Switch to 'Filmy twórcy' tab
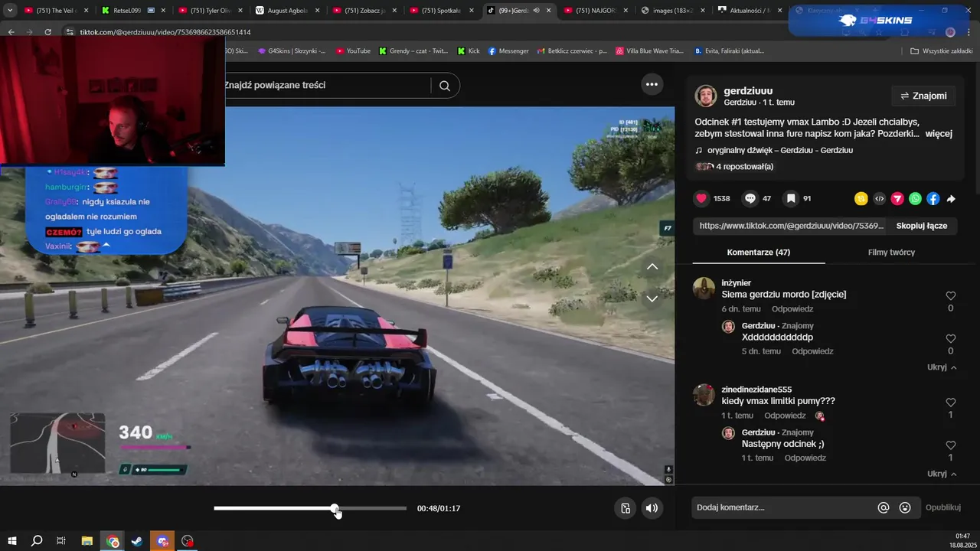This screenshot has width=980, height=551. point(891,253)
